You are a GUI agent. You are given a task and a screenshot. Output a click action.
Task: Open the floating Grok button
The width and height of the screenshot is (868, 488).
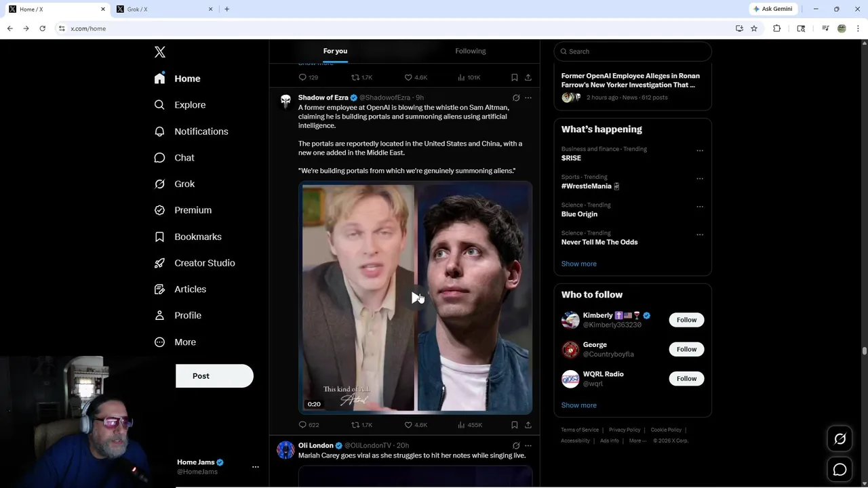840,439
